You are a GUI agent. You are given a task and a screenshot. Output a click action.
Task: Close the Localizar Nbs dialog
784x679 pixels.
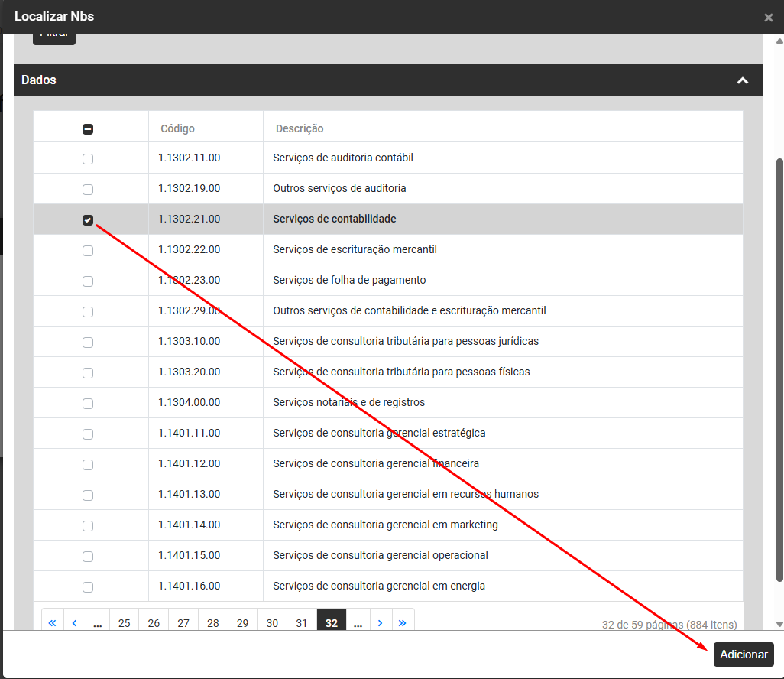768,18
